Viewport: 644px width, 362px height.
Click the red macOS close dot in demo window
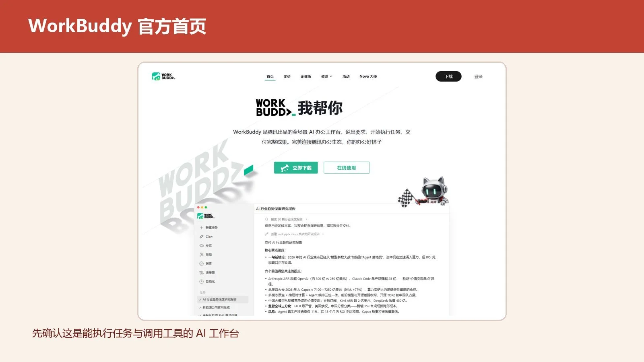[198, 208]
